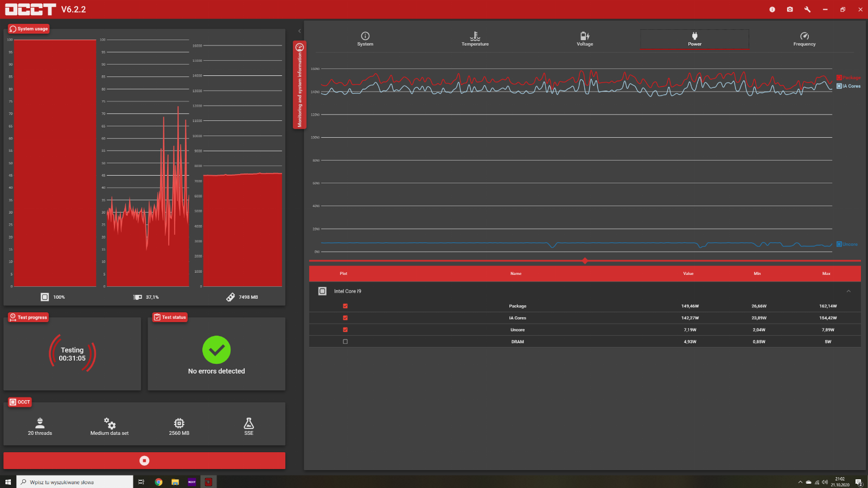This screenshot has width=868, height=488.
Task: Click the Medium data set gears icon
Action: point(110,423)
